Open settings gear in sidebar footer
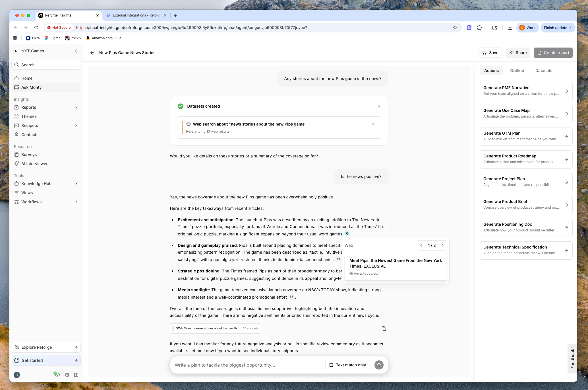588x390 pixels. pyautogui.click(x=67, y=375)
